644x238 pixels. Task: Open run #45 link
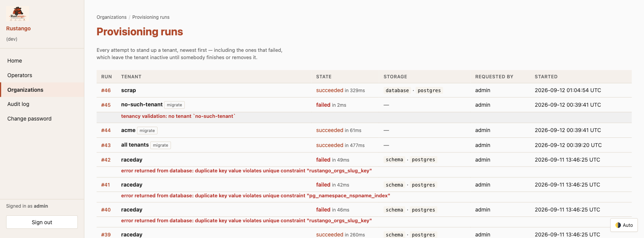coord(106,105)
